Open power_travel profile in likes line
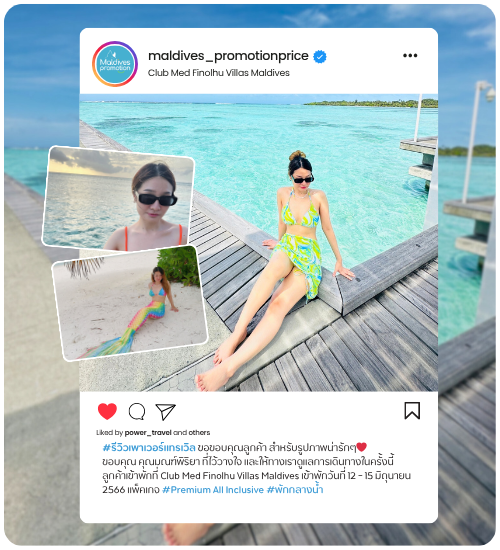 tap(148, 432)
